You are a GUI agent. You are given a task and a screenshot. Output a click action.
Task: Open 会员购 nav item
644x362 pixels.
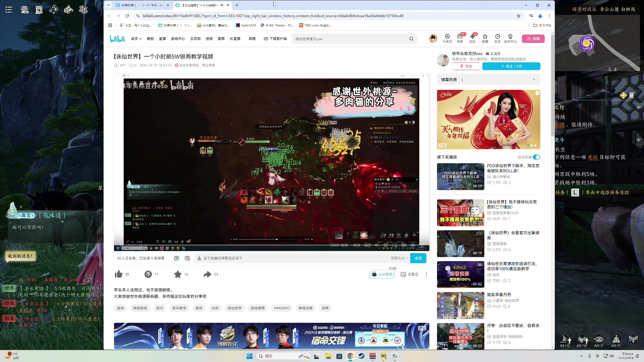click(x=195, y=39)
